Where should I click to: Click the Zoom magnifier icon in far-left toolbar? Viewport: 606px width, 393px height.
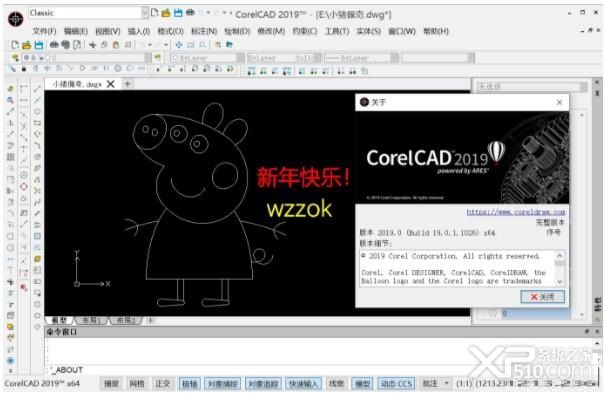[x=10, y=100]
